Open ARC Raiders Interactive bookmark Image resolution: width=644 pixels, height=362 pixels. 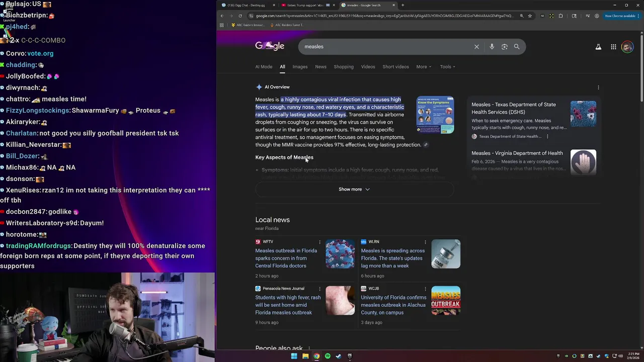coord(248,25)
